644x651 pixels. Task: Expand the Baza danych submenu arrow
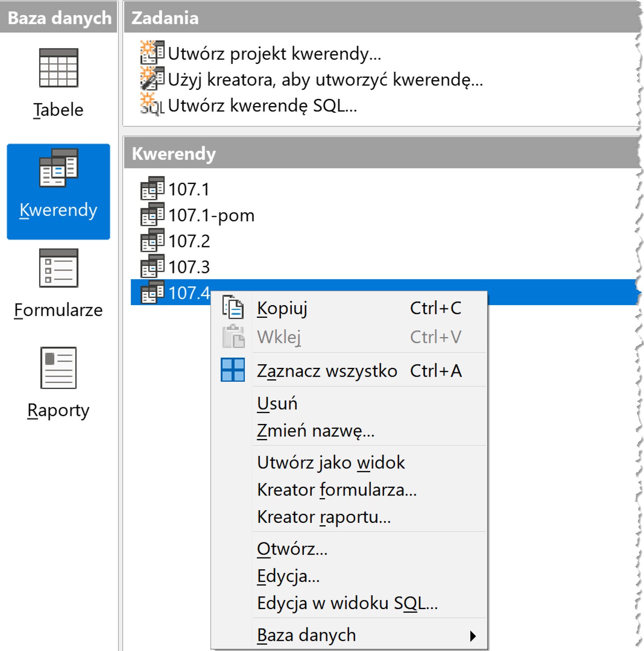(x=472, y=636)
